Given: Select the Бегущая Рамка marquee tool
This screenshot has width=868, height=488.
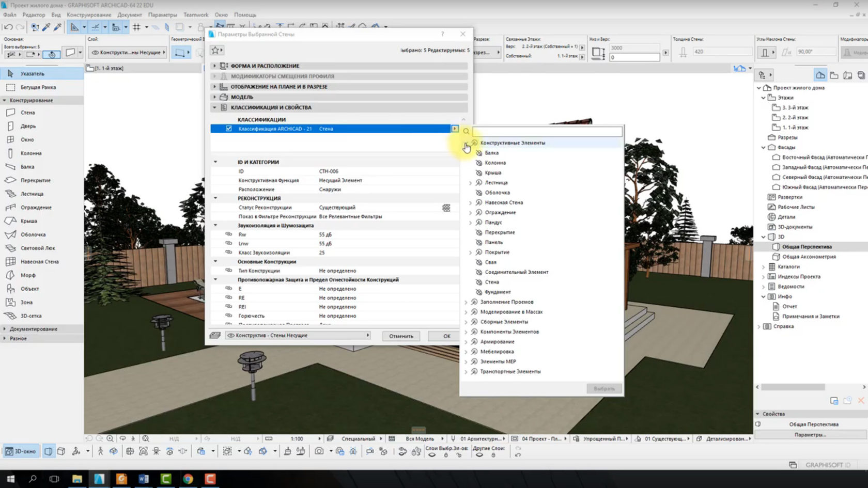Looking at the screenshot, I should point(38,87).
